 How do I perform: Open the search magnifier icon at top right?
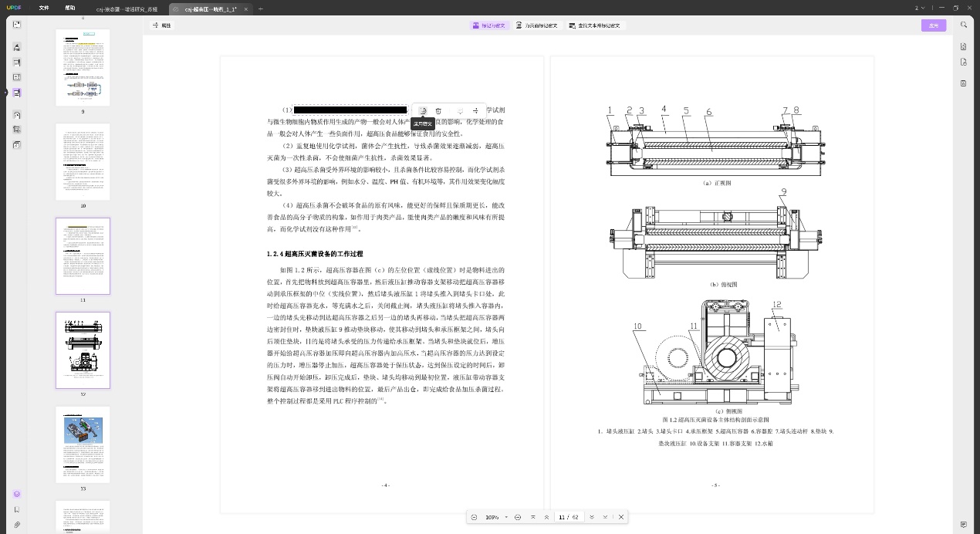click(x=964, y=25)
